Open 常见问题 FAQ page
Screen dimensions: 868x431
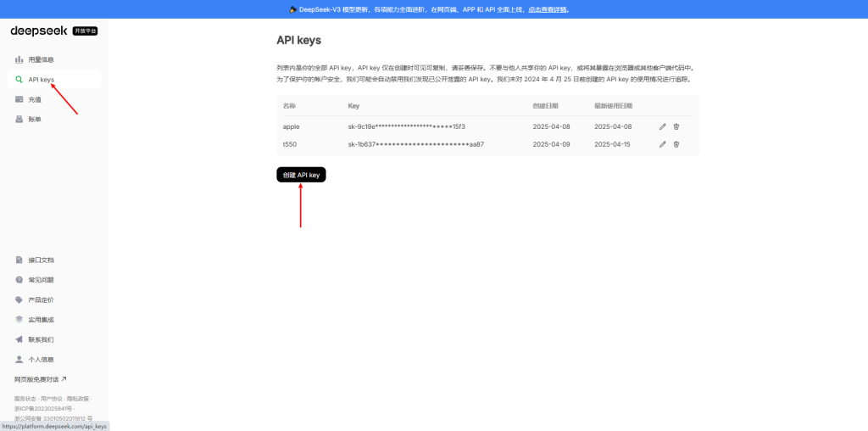53,280
